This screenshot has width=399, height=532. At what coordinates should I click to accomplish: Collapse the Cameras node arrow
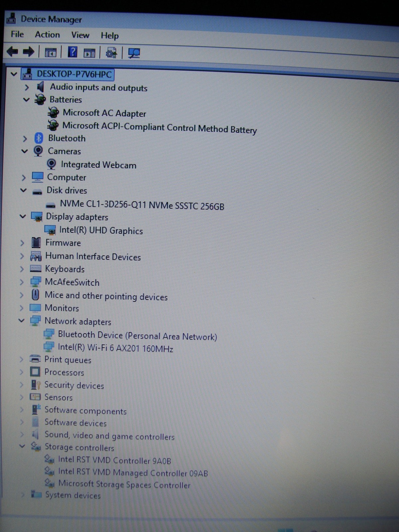[24, 151]
